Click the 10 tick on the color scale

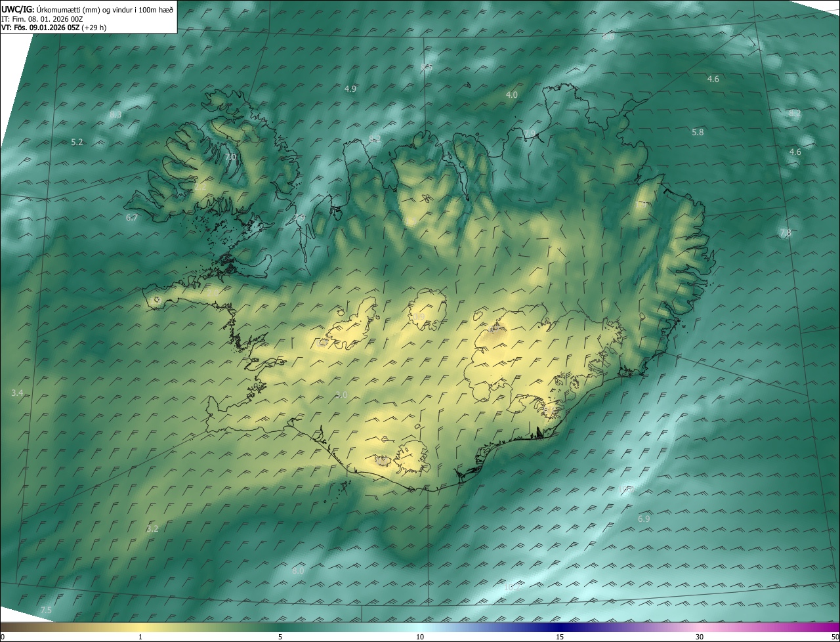420,637
